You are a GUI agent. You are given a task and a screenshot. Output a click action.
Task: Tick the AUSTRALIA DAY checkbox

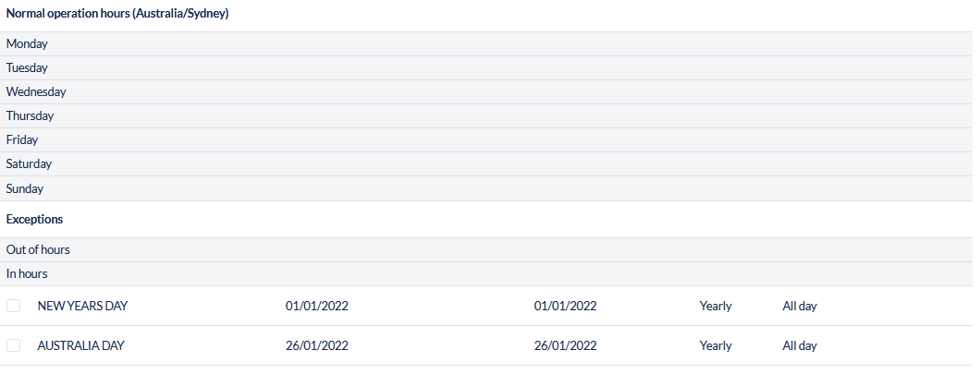point(13,345)
